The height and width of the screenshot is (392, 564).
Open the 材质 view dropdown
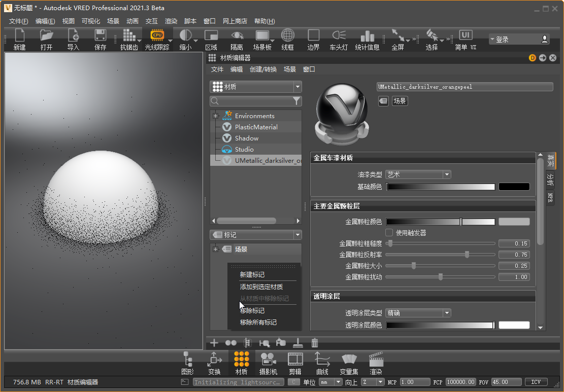coord(256,87)
